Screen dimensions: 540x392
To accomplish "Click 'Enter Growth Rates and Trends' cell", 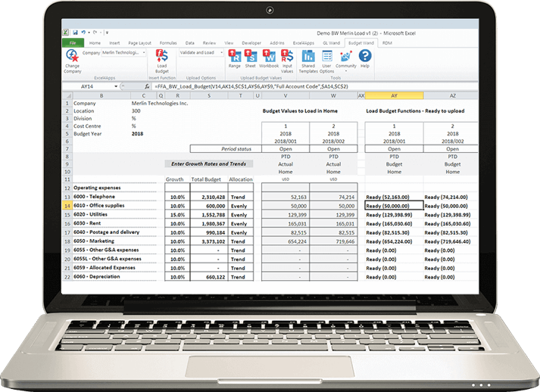I will pos(209,163).
